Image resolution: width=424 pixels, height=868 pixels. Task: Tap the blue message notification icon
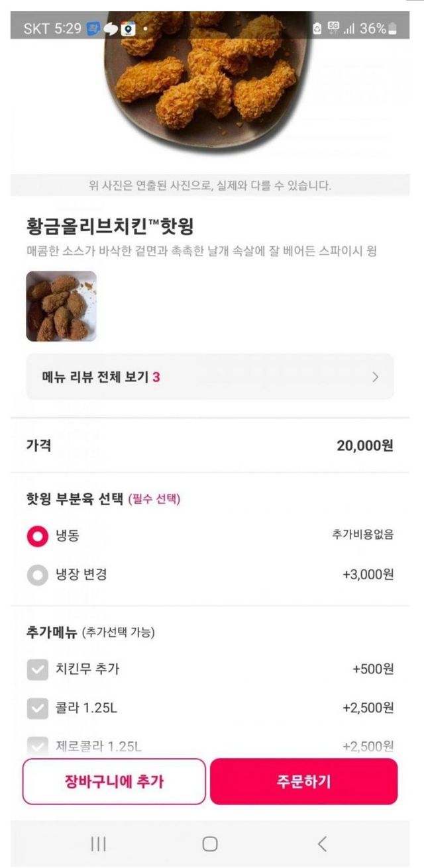(94, 29)
